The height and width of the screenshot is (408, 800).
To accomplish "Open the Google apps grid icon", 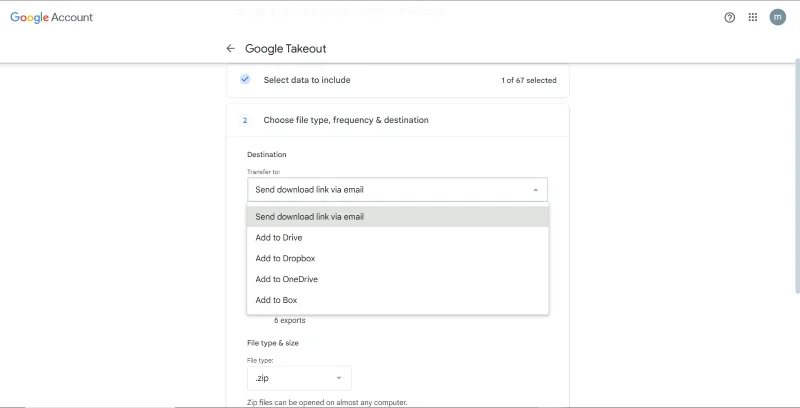I will [x=753, y=17].
